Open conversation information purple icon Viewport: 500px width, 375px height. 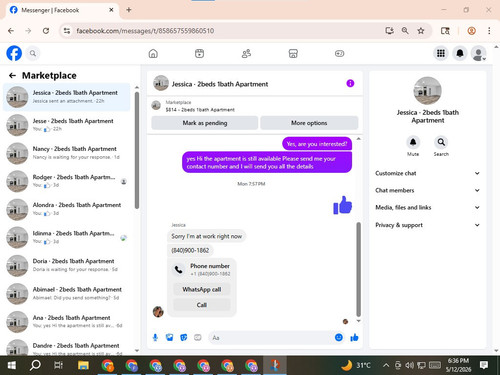(x=350, y=83)
